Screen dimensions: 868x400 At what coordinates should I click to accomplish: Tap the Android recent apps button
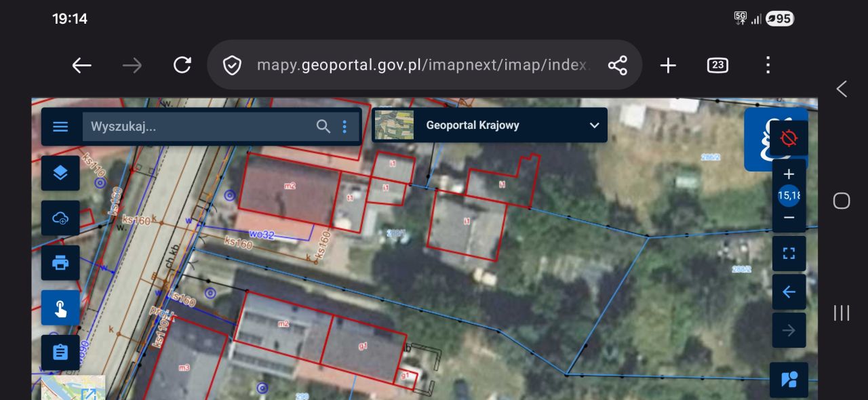(842, 313)
